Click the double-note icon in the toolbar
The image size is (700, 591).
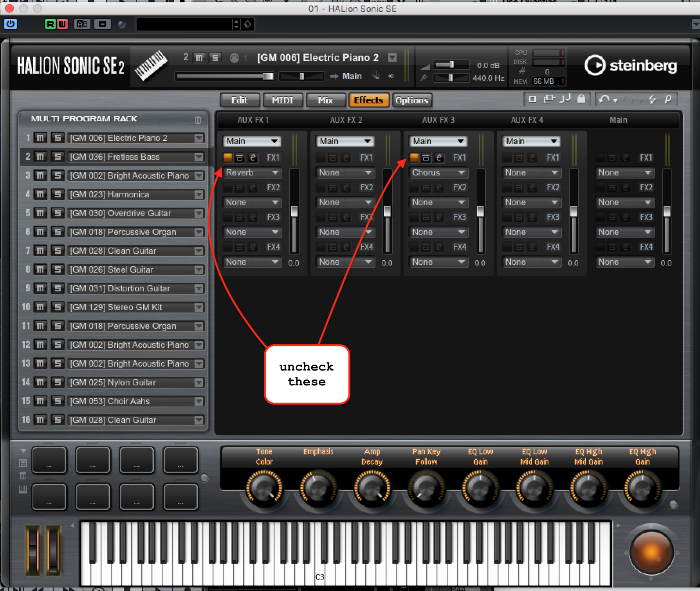[565, 99]
